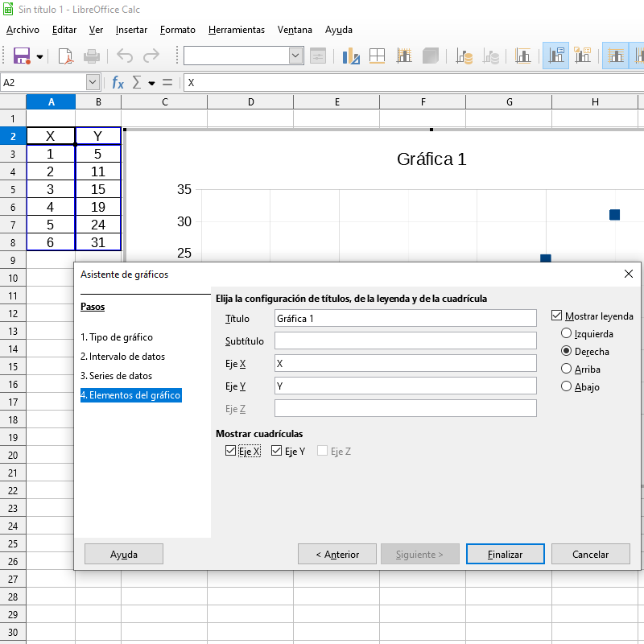Click the Subtítulo text field
Image resolution: width=644 pixels, height=644 pixels.
[x=406, y=341]
